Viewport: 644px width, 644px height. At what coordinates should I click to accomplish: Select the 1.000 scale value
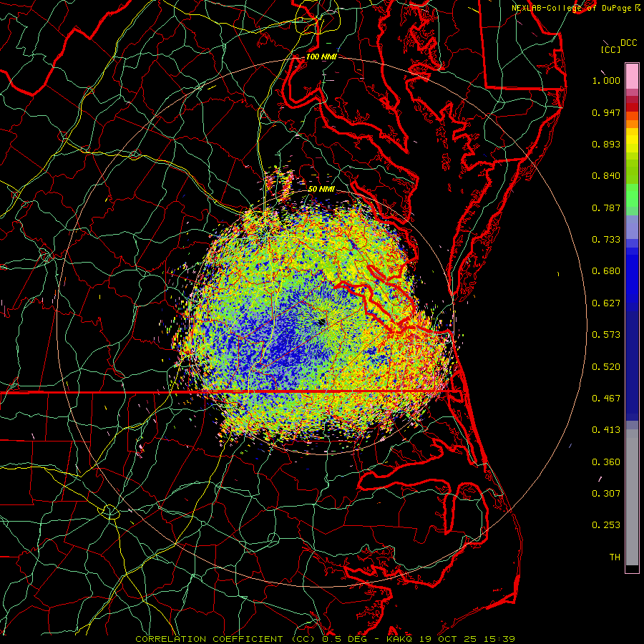coord(606,80)
